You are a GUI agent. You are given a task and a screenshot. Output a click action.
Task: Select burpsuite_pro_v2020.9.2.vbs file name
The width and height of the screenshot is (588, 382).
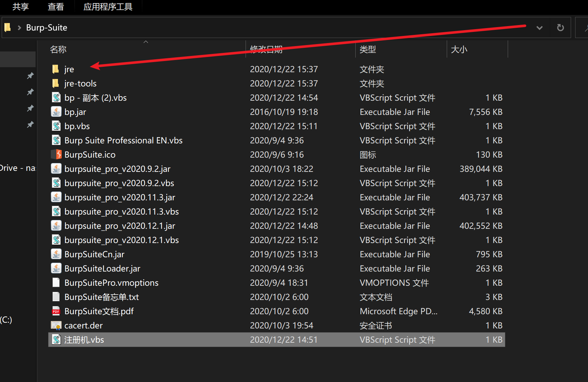tap(119, 183)
